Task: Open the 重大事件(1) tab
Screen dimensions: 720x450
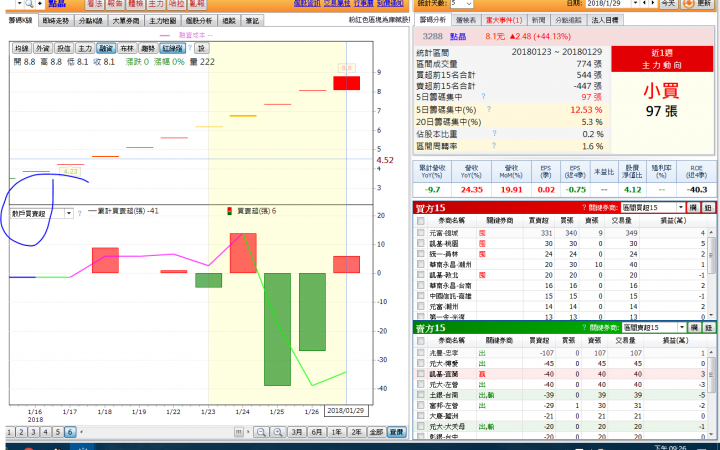Action: pos(504,20)
